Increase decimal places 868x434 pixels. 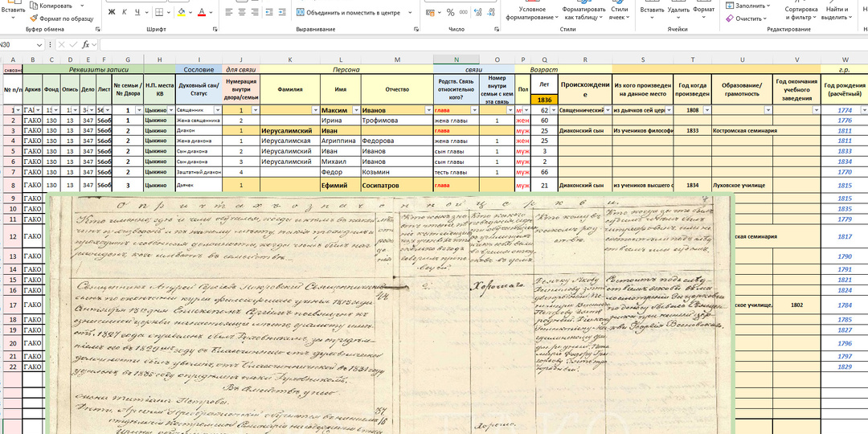[x=477, y=12]
